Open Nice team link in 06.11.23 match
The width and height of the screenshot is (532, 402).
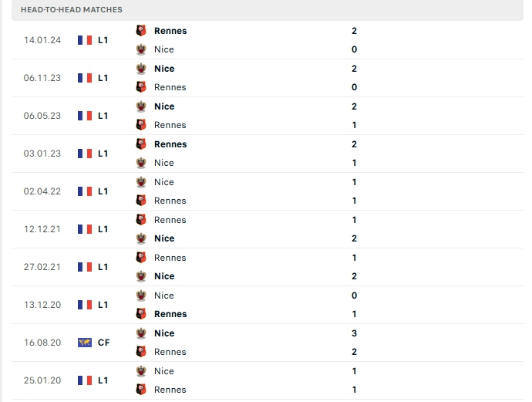pos(164,69)
